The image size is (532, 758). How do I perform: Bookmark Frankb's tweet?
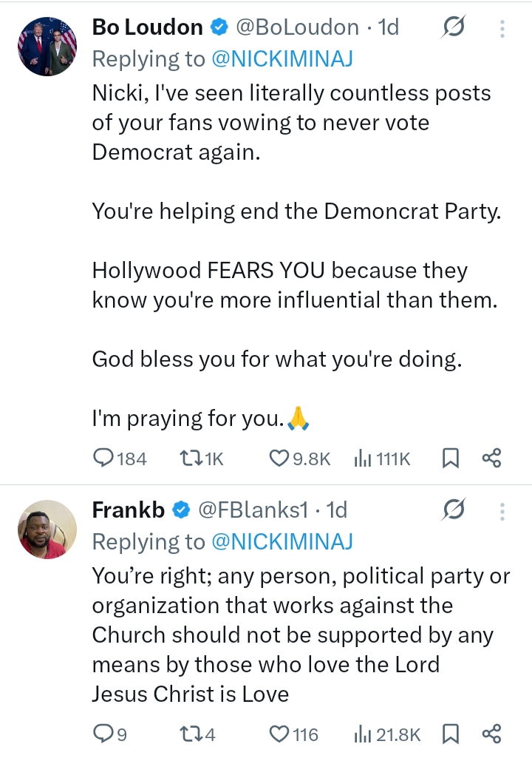click(x=450, y=735)
